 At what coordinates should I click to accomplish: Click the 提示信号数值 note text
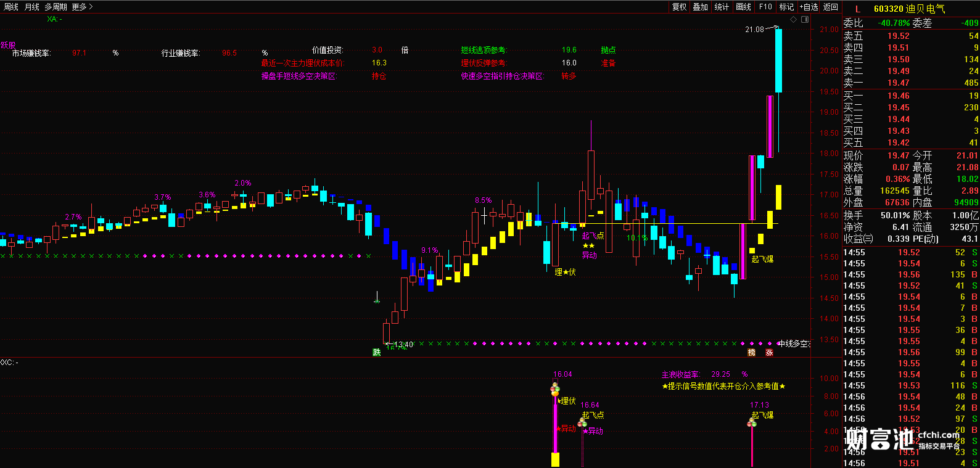[723, 386]
